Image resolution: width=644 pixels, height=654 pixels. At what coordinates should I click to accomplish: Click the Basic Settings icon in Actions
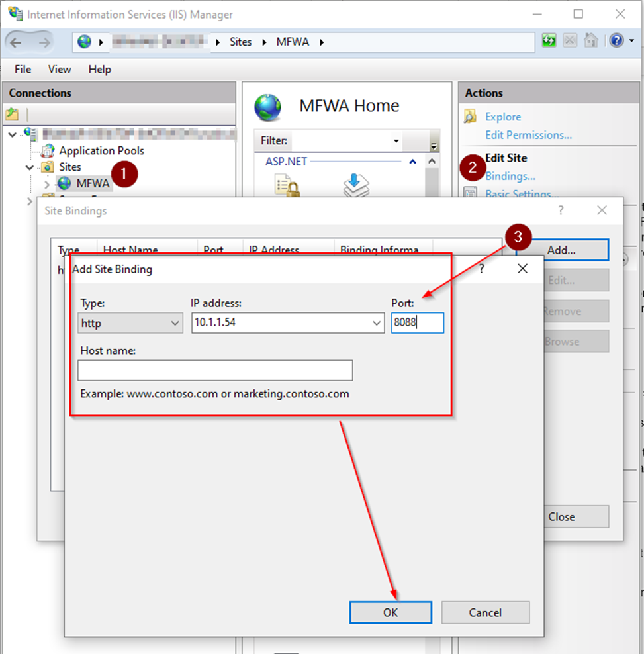coord(471,193)
